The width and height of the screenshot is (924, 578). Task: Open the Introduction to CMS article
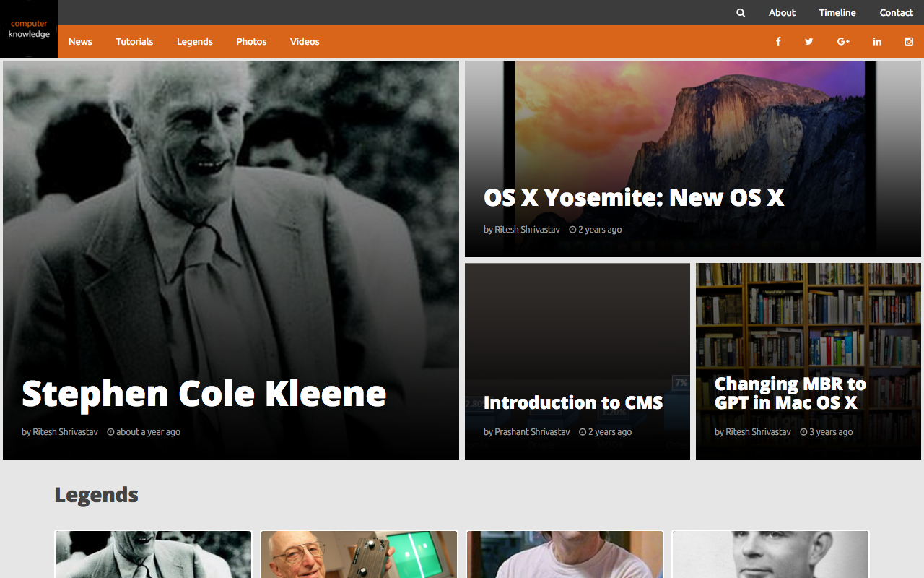click(573, 402)
